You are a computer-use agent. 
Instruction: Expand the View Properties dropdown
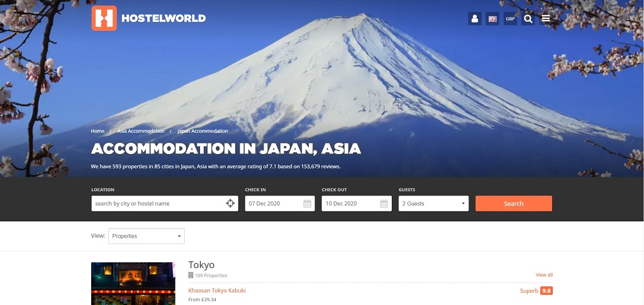pyautogui.click(x=146, y=236)
